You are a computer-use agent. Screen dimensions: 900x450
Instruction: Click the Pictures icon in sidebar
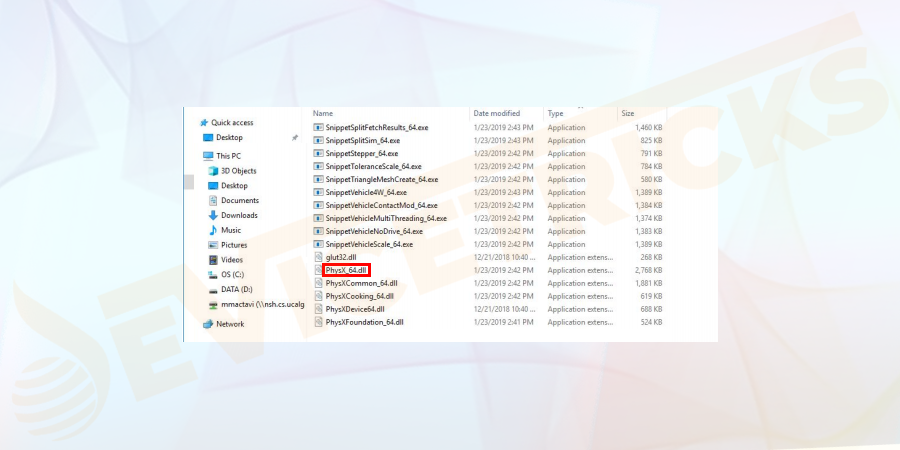click(213, 245)
